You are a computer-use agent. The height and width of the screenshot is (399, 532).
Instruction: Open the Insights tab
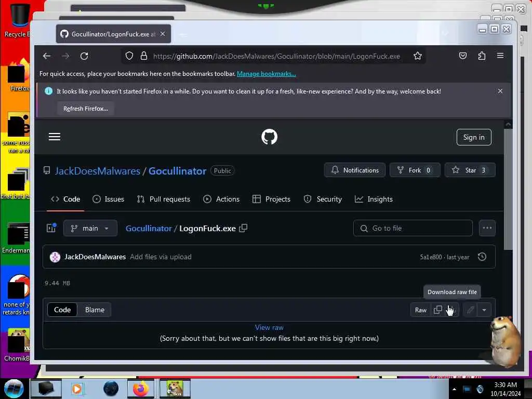(374, 199)
